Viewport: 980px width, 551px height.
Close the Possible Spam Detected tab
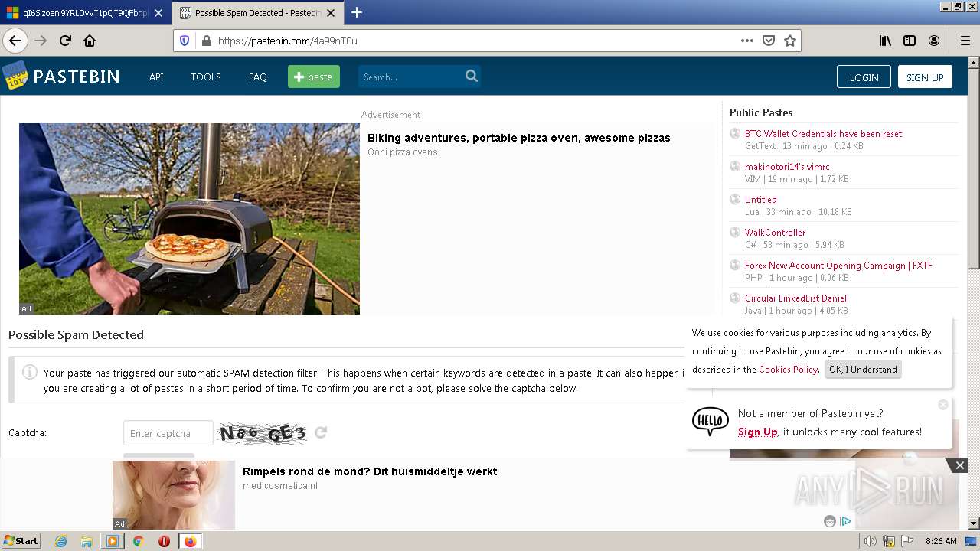click(332, 13)
